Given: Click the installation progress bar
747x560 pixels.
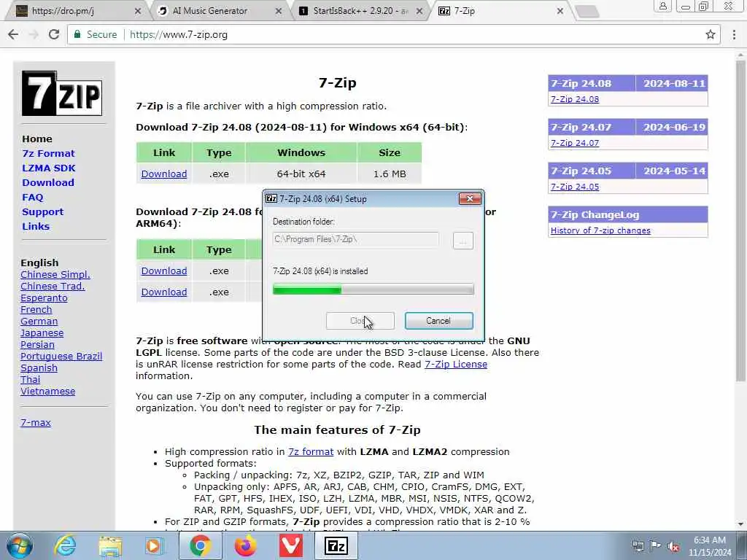Looking at the screenshot, I should coord(373,289).
